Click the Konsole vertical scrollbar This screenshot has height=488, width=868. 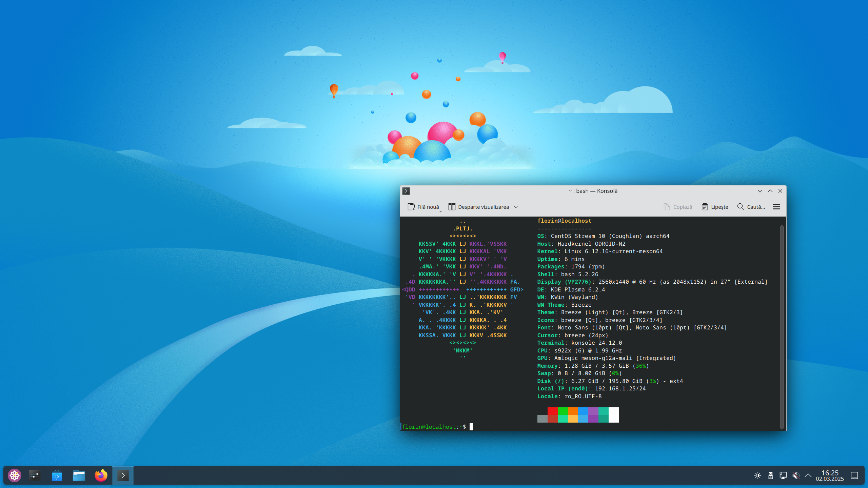[x=782, y=327]
